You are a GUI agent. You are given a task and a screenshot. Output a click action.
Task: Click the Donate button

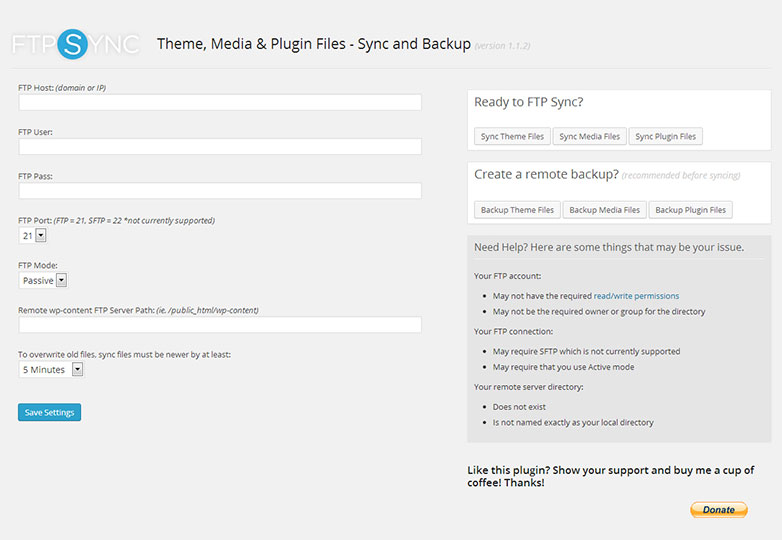pyautogui.click(x=719, y=510)
